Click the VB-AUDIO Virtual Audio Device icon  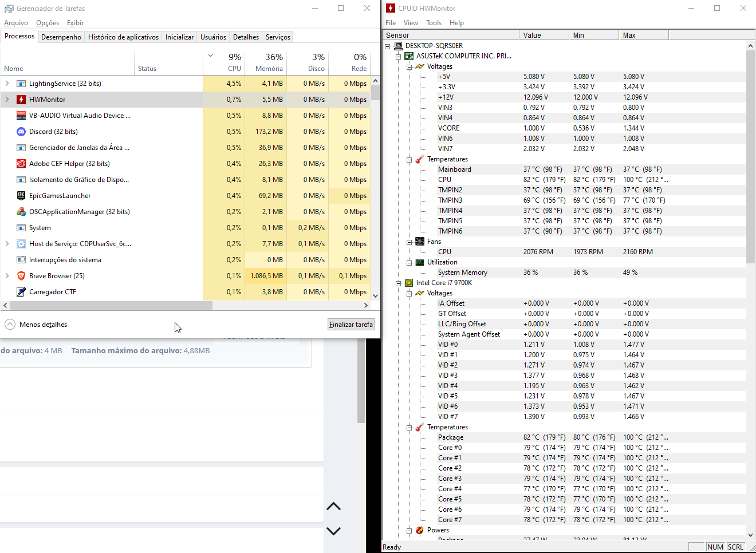[21, 116]
